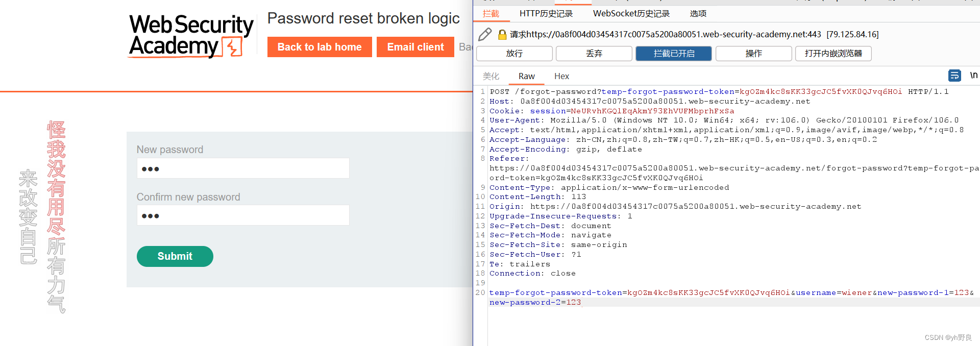Screen dimensions: 980x346
Task: Open the WebSocket历史记录 tab
Action: click(x=631, y=14)
